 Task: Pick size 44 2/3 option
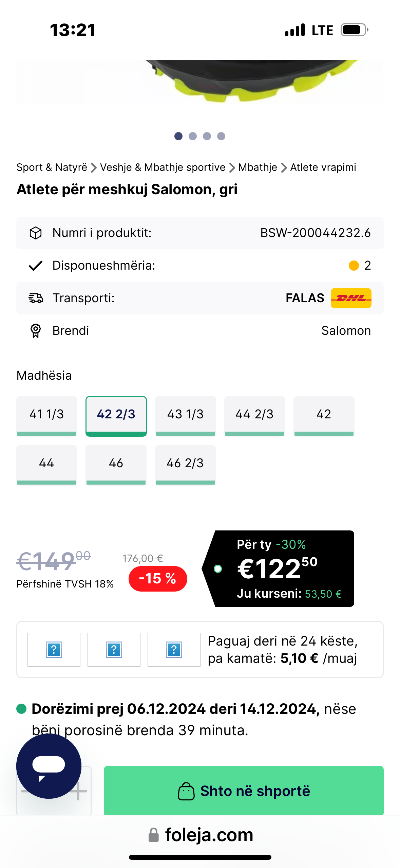254,415
